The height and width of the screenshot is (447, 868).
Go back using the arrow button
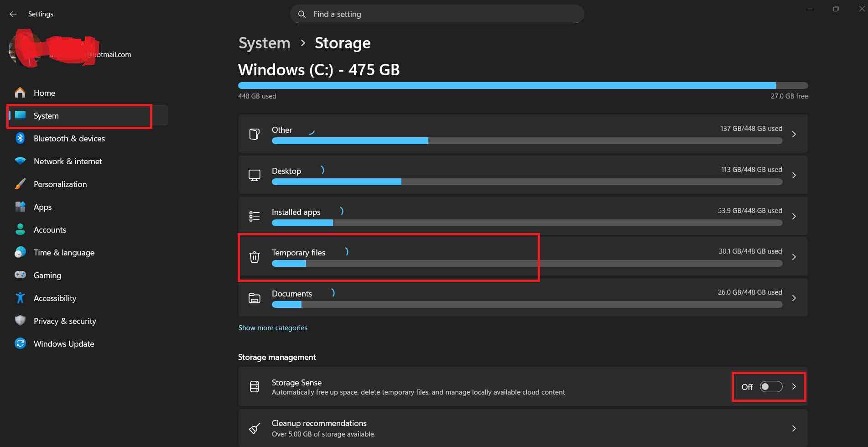coord(12,14)
